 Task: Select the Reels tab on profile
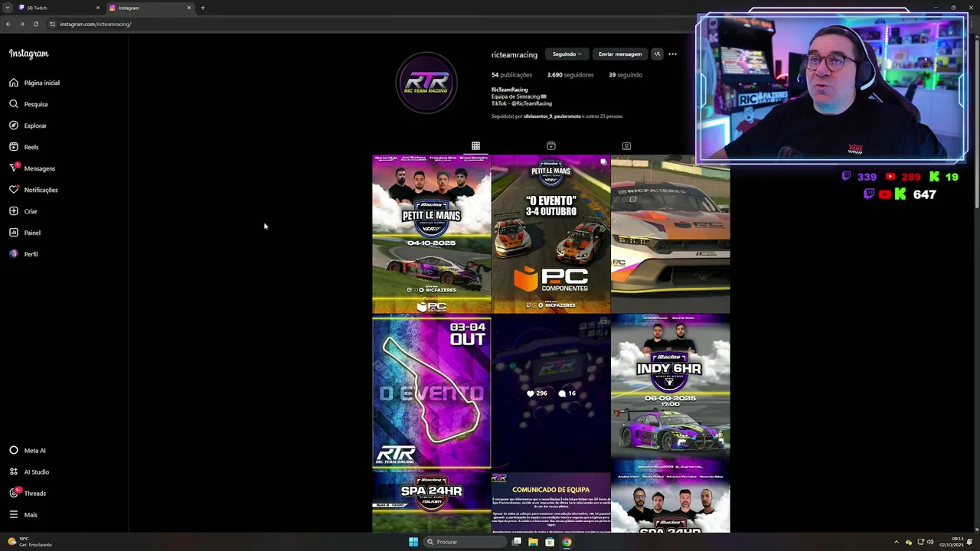click(x=550, y=145)
